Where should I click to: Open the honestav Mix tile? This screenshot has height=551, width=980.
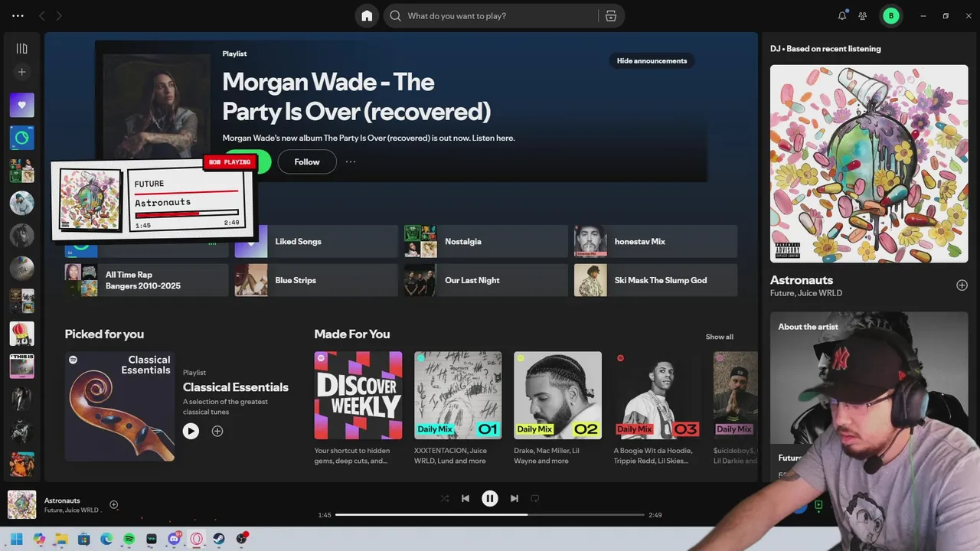[656, 241]
